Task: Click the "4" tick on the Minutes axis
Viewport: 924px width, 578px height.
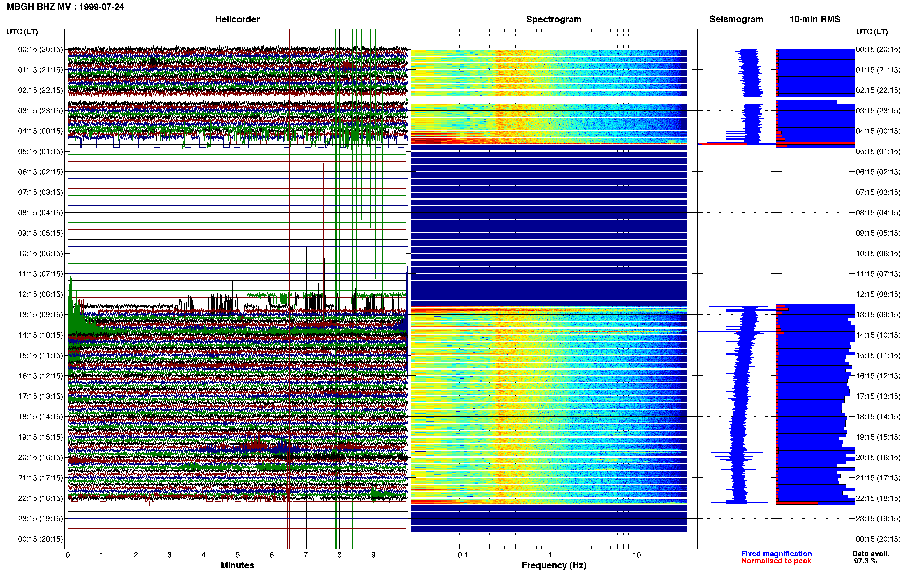Action: tap(204, 555)
